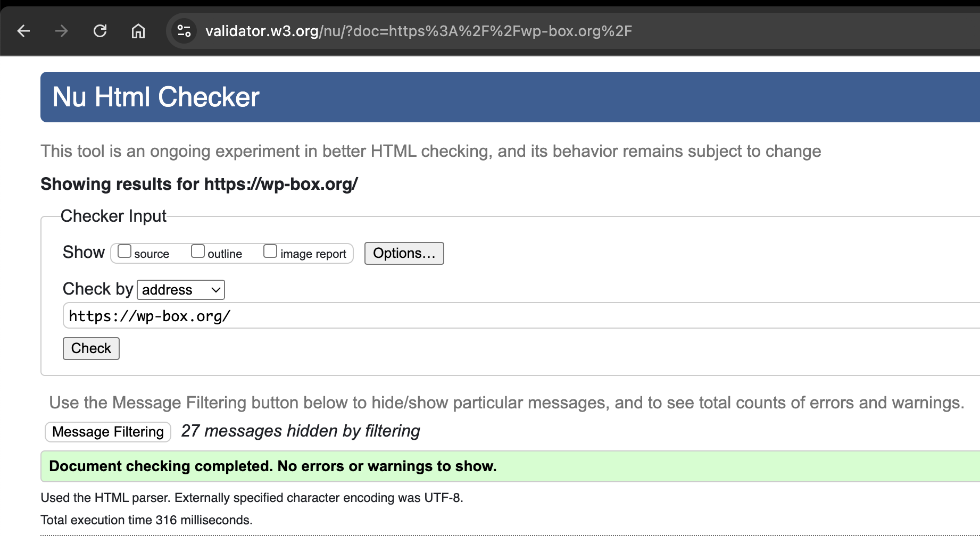
Task: Select '27 messages hidden by filtering' text
Action: pos(301,431)
